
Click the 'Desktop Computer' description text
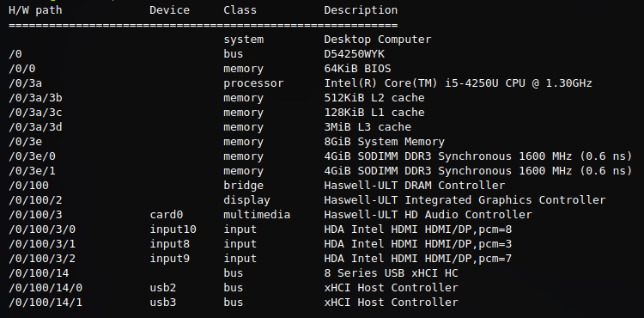pyautogui.click(x=378, y=40)
